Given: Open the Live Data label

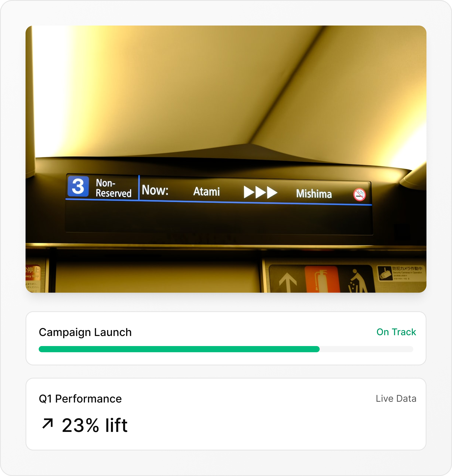Looking at the screenshot, I should coord(396,398).
